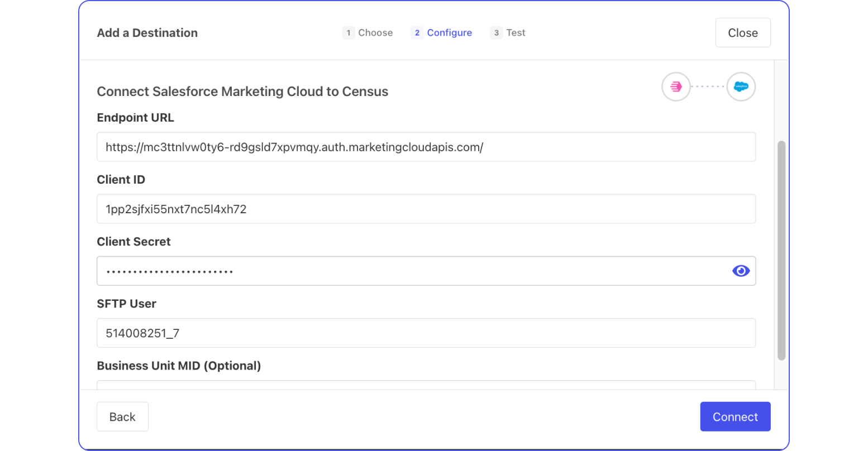Click the pink Census logo icon

[x=676, y=87]
